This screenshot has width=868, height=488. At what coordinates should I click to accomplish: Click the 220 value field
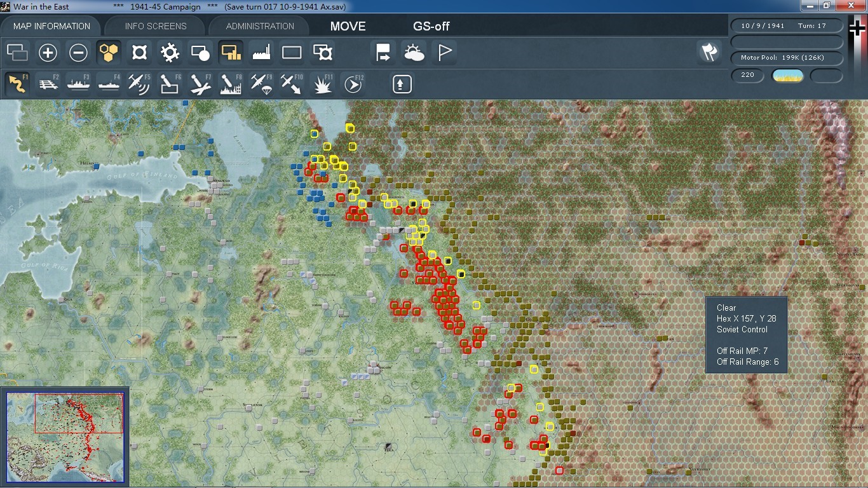(x=748, y=75)
